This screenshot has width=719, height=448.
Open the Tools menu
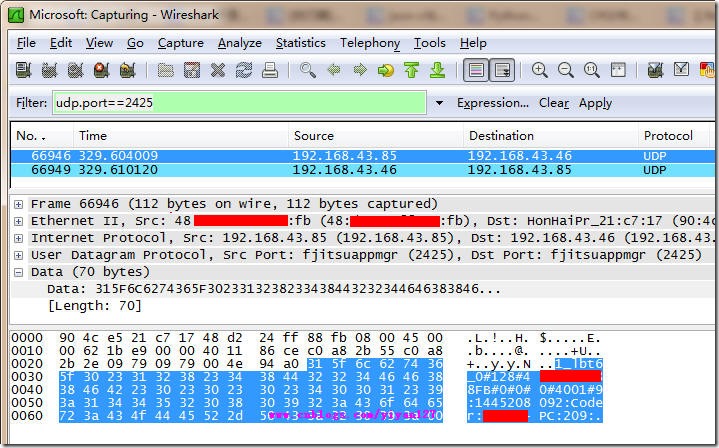pyautogui.click(x=430, y=43)
